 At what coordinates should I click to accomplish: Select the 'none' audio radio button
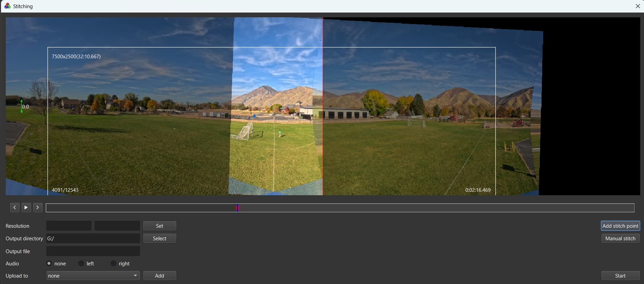click(49, 263)
